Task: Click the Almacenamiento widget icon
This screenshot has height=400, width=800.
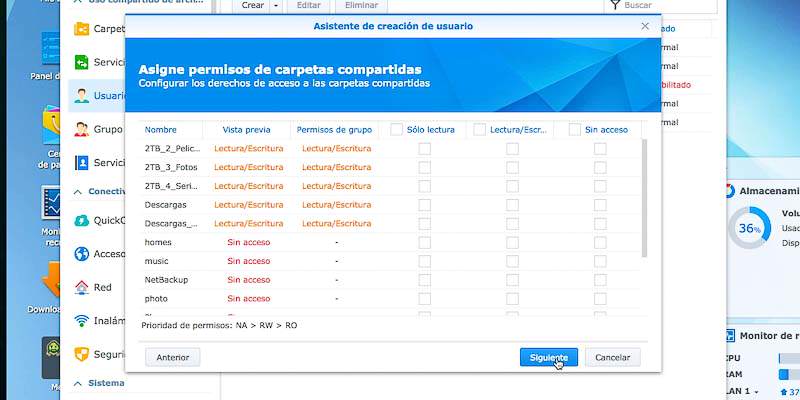Action: tap(730, 191)
